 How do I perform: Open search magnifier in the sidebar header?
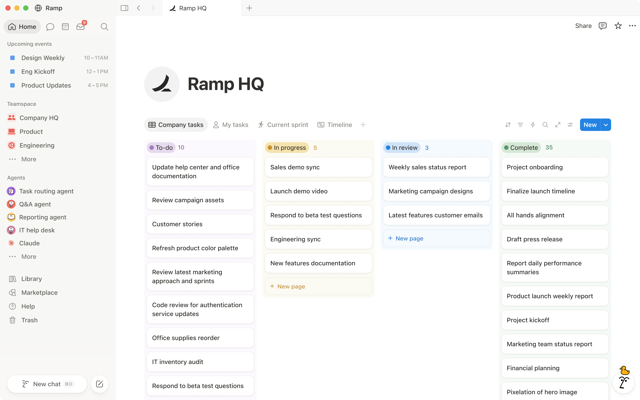tap(104, 27)
